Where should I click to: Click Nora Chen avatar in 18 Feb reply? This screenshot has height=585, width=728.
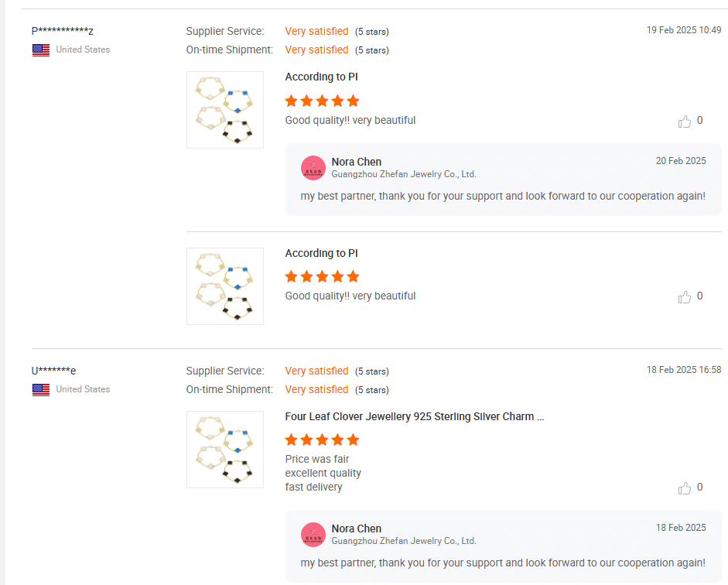(313, 535)
